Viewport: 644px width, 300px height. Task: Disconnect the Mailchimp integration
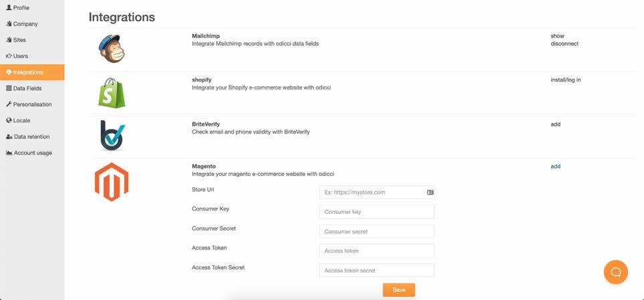[x=564, y=44]
